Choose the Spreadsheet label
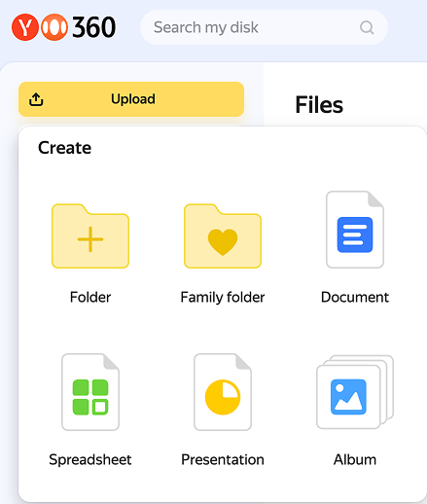 (x=90, y=460)
